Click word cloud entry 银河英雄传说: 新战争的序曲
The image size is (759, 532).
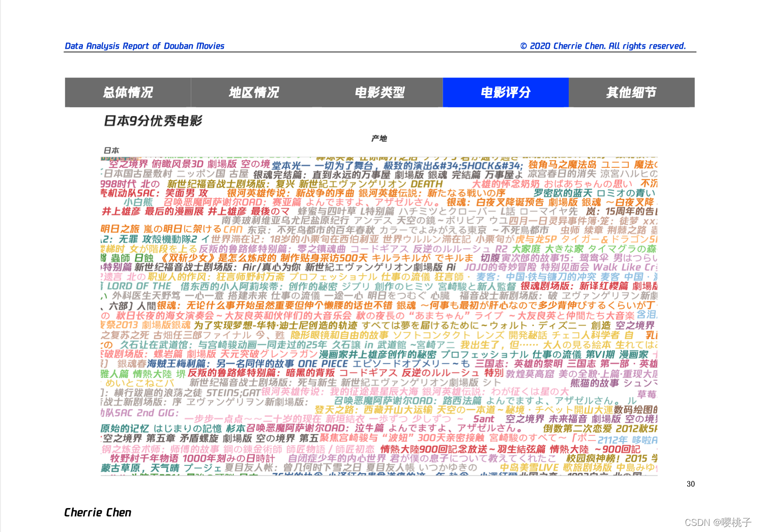[x=290, y=193]
